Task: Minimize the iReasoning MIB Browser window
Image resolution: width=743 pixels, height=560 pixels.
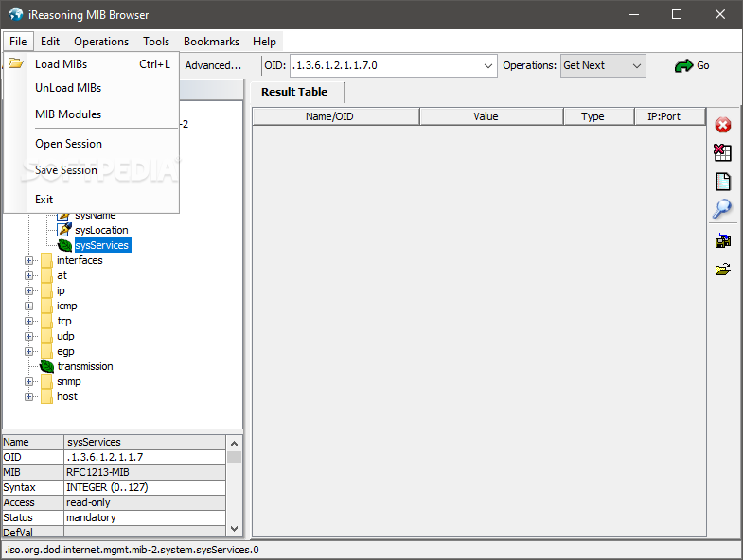Action: pyautogui.click(x=634, y=15)
